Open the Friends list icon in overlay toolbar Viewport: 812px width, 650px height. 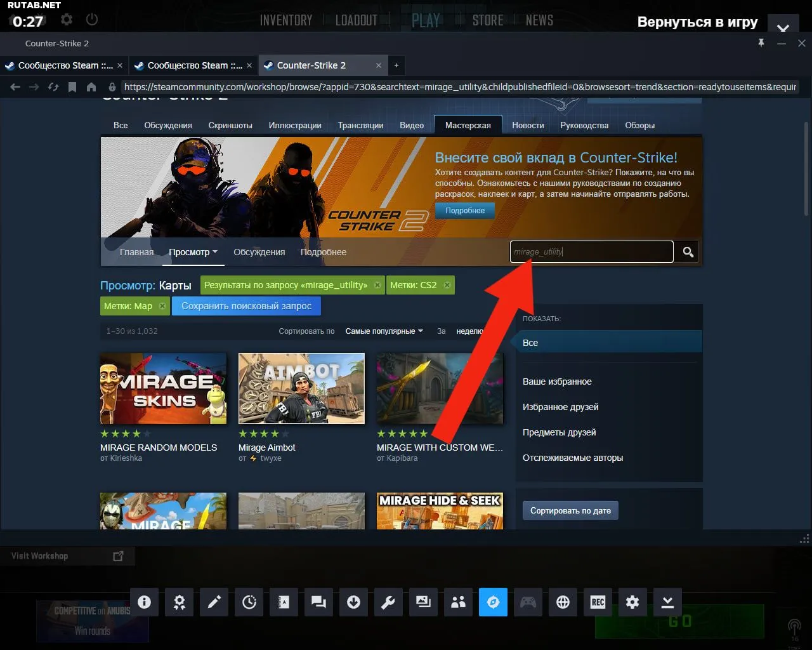tap(458, 602)
